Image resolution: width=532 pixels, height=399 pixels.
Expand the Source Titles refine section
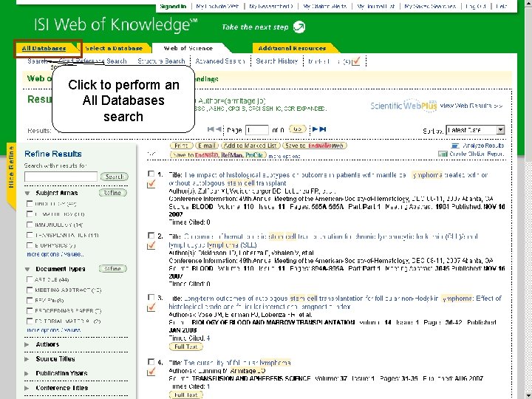tap(27, 359)
